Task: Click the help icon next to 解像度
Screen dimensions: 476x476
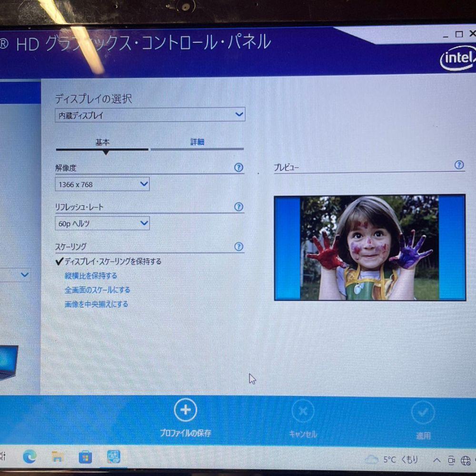Action: (238, 167)
